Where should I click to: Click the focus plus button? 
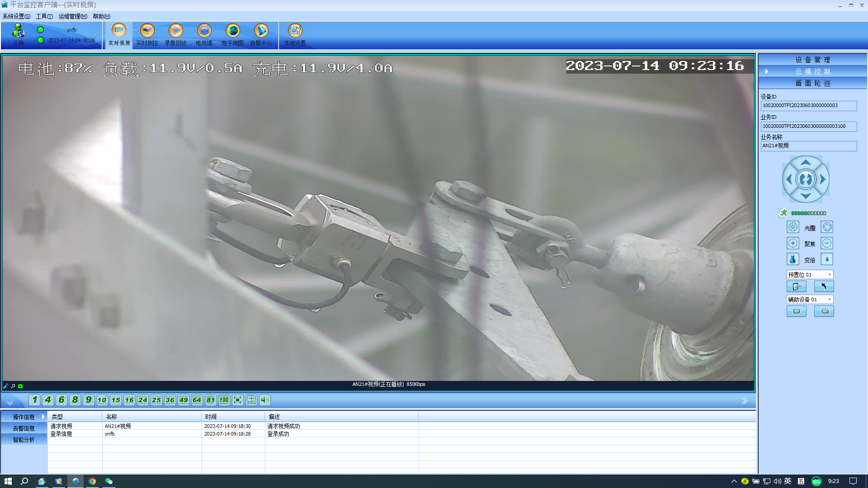pos(793,244)
